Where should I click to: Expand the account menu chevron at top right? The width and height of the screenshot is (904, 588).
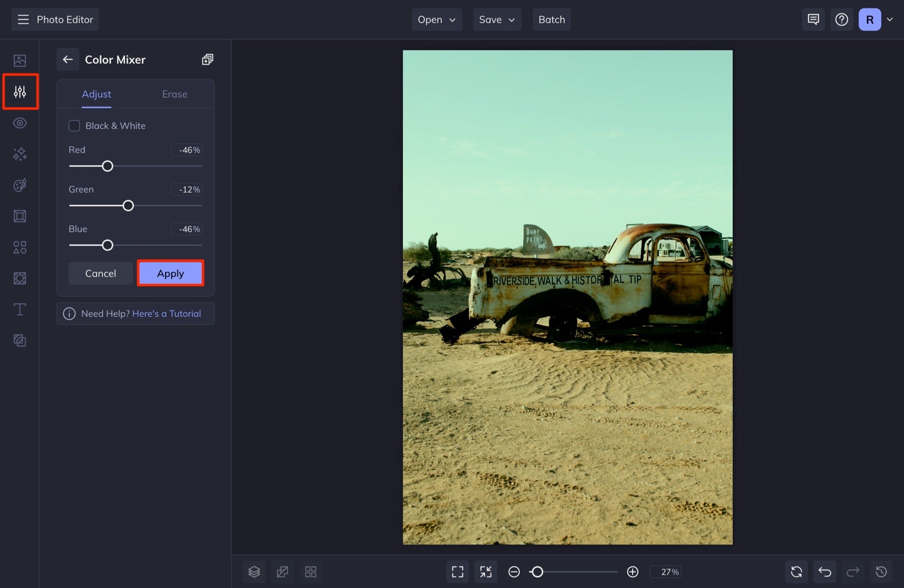pos(890,19)
